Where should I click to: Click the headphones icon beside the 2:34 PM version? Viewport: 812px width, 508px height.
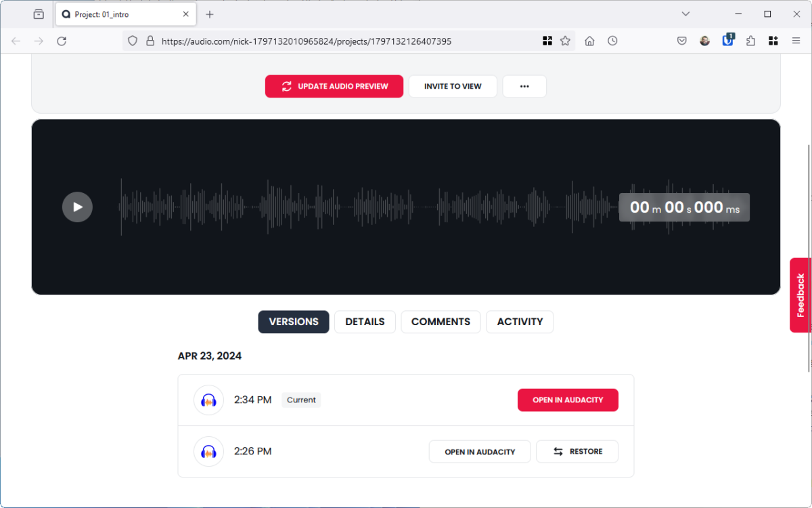tap(208, 400)
